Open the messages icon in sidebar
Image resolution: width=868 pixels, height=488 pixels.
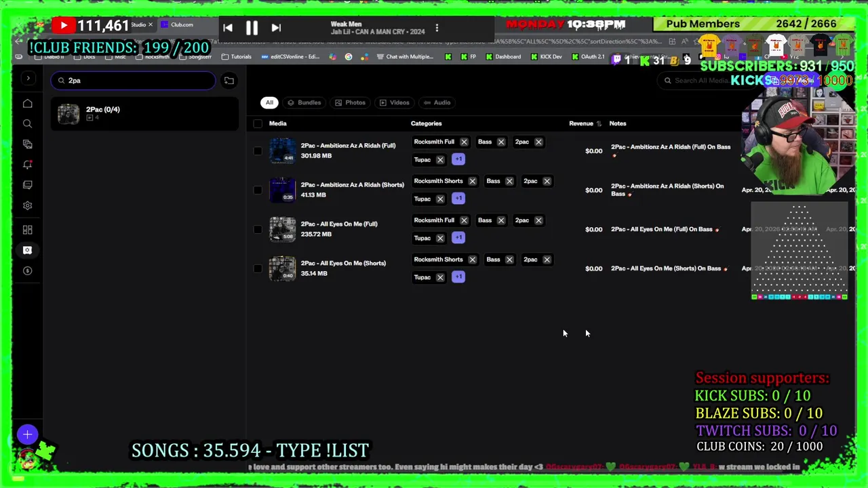pos(28,185)
